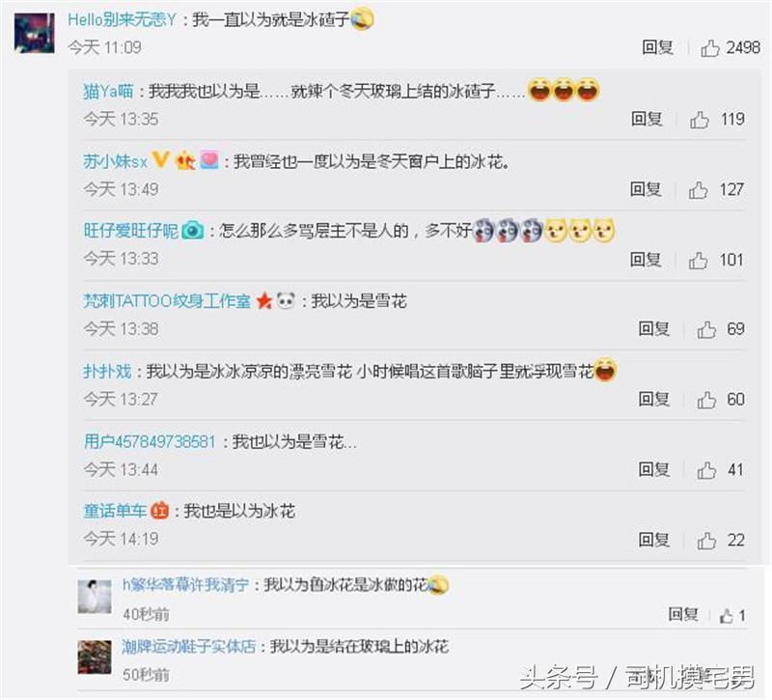Reply to 童话单车's comment
The width and height of the screenshot is (772, 700).
pos(654,540)
